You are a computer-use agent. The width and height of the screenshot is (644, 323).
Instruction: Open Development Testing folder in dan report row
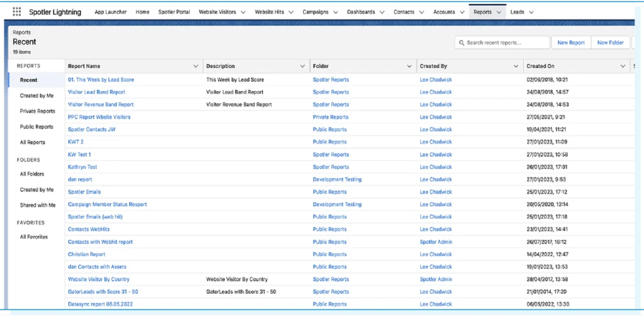click(x=337, y=179)
